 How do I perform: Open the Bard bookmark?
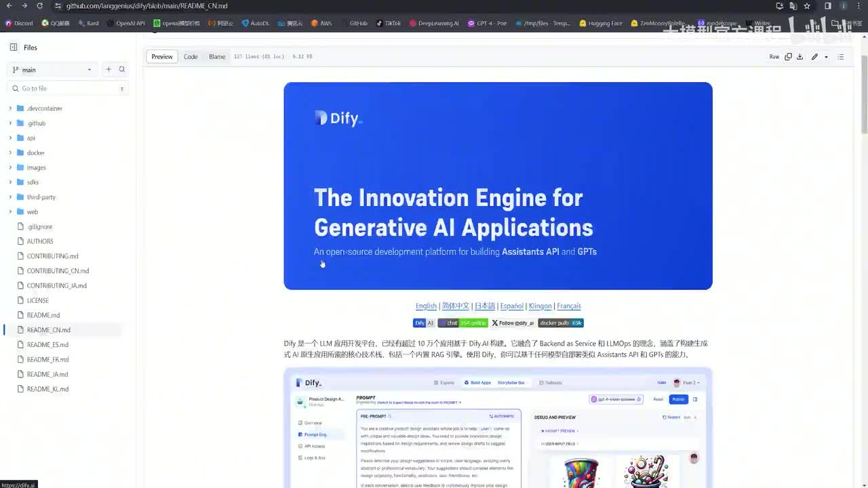coord(89,23)
